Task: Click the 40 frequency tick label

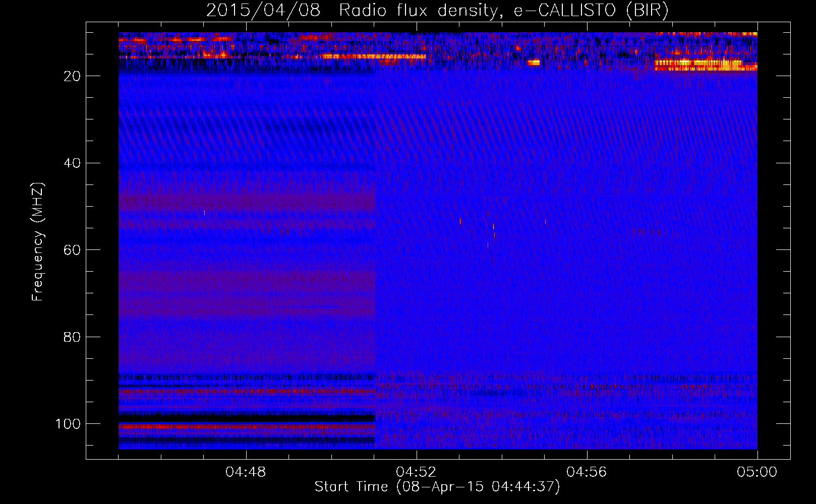Action: [x=72, y=163]
